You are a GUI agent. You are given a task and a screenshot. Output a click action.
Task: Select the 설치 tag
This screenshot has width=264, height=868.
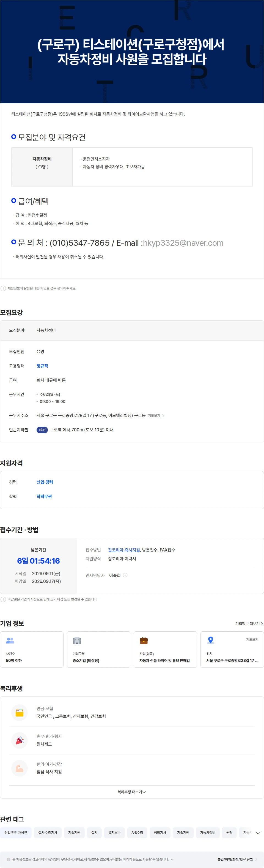click(x=95, y=833)
